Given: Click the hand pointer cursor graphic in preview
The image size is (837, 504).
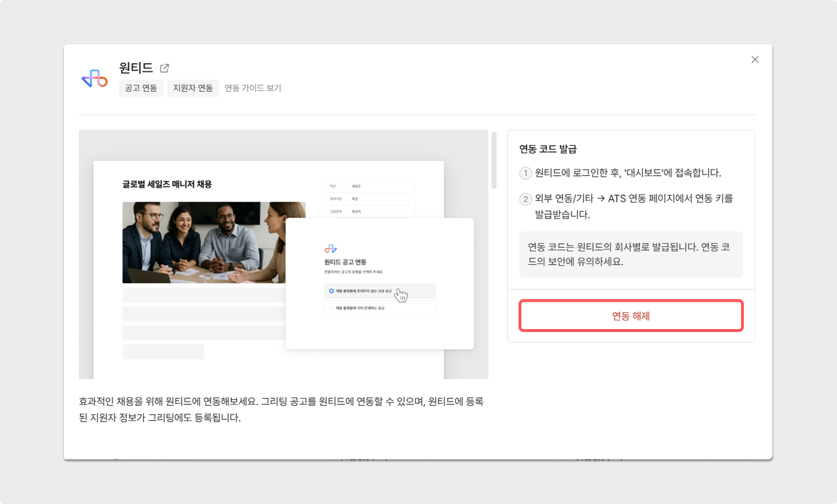Looking at the screenshot, I should pos(401,295).
